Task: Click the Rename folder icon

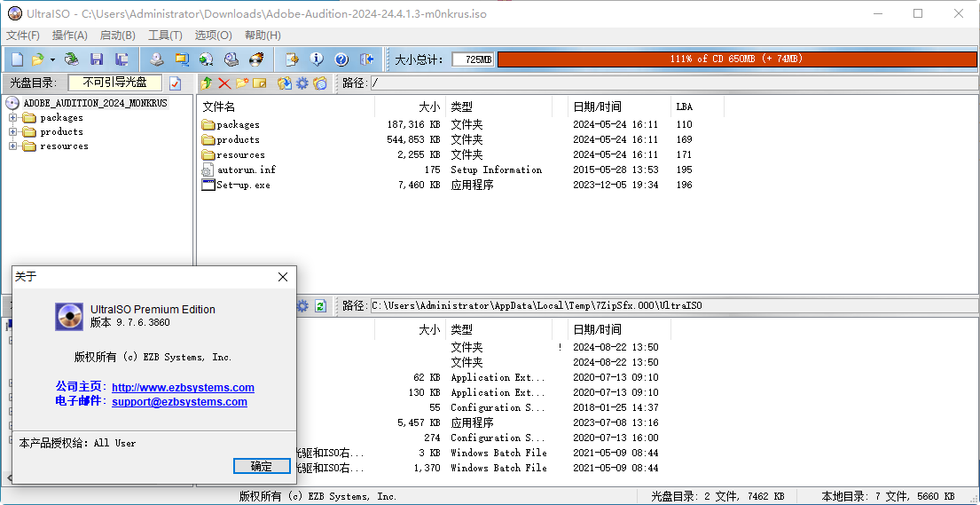Action: (259, 83)
